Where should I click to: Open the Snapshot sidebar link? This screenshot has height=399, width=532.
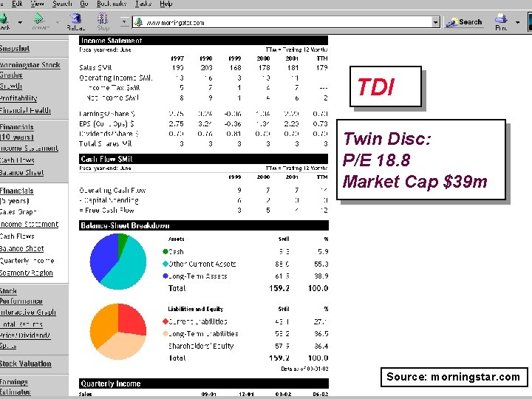click(15, 48)
